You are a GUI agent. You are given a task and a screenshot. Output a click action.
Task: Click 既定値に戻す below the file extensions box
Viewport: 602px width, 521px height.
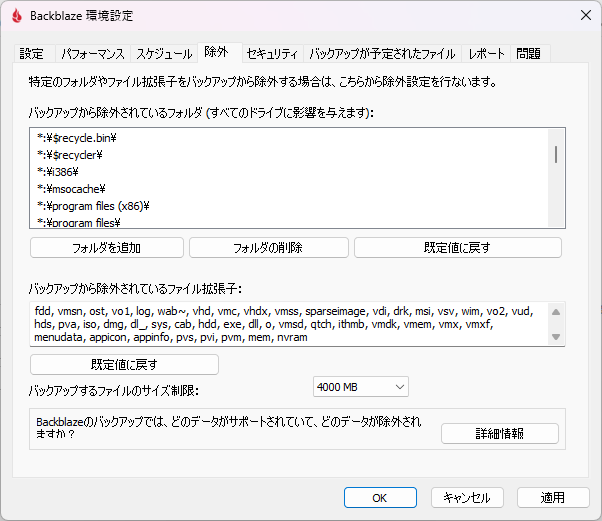124,365
